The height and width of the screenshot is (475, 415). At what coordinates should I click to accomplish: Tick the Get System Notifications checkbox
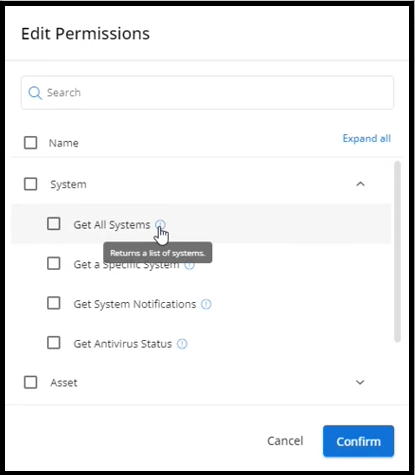pos(54,303)
